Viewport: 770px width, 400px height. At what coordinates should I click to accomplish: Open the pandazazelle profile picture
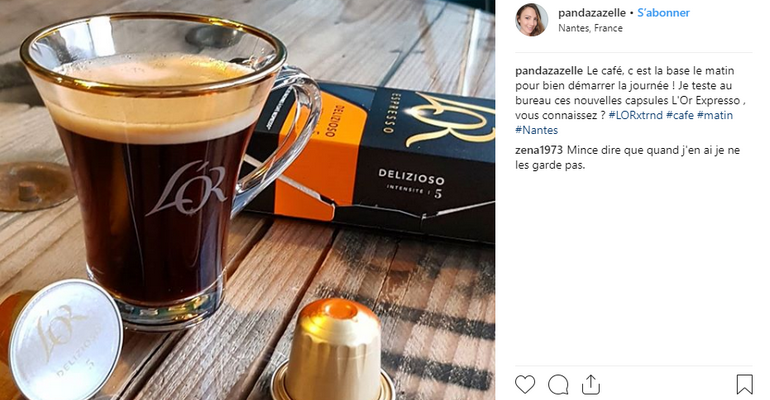[x=531, y=20]
